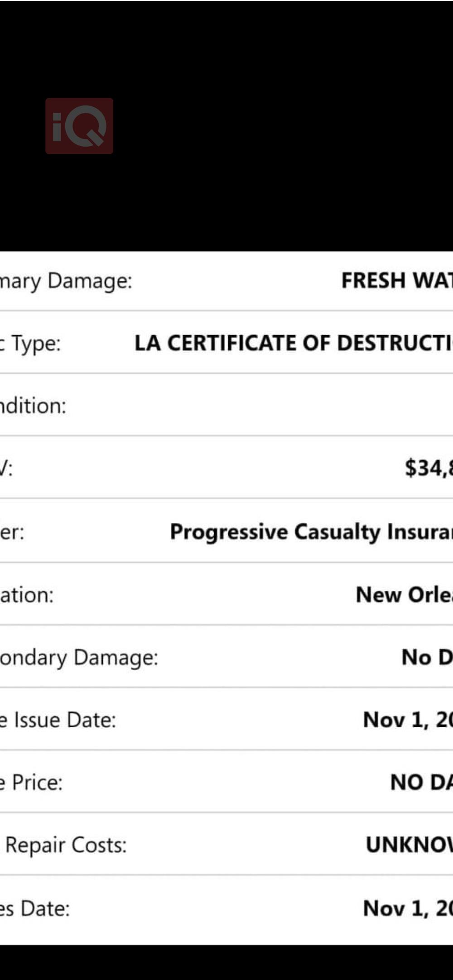
Task: Click the Secondary Damage label
Action: coord(79,658)
